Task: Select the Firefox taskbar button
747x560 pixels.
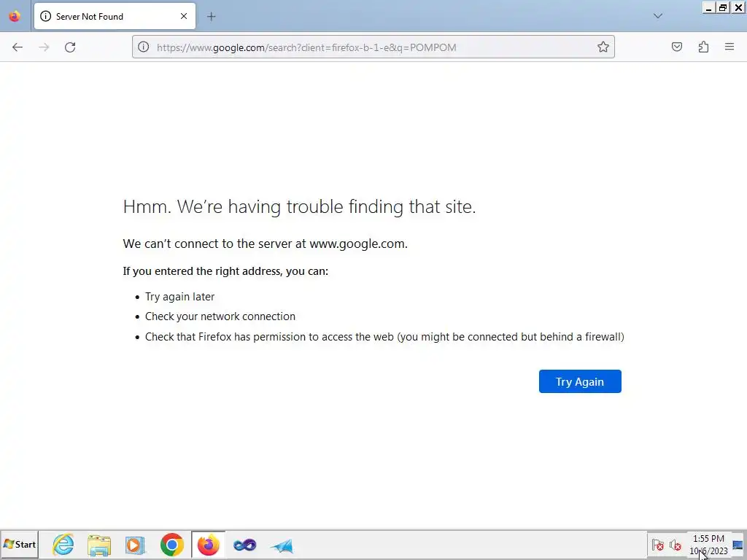Action: [208, 545]
